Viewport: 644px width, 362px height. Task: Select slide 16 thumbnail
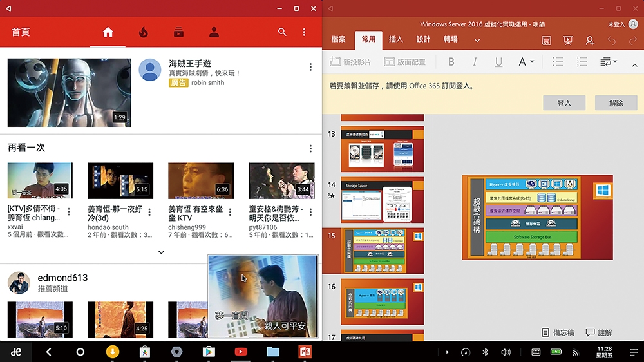[383, 302]
